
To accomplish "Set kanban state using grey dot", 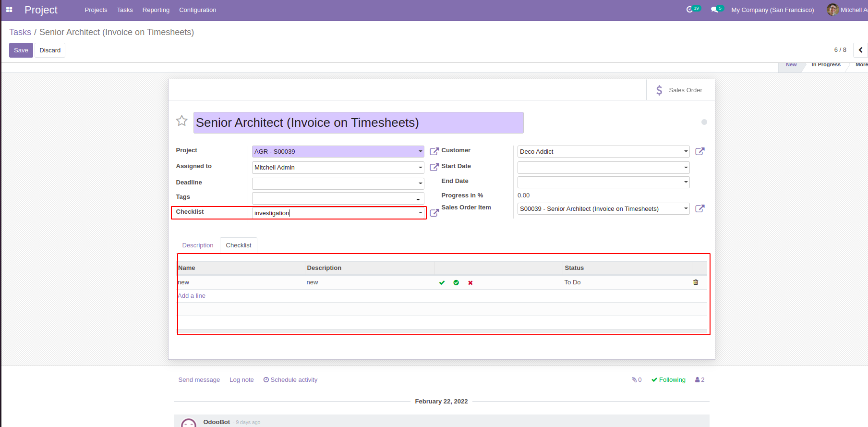I will point(704,122).
